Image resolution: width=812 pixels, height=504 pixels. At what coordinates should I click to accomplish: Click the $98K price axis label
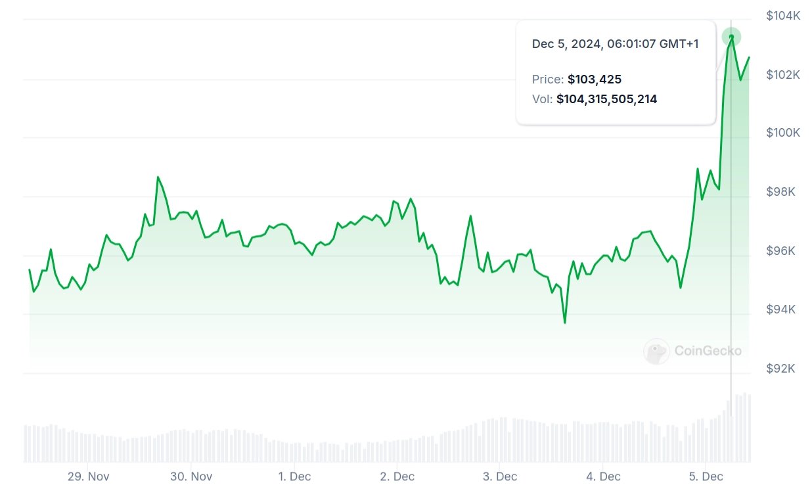coord(781,192)
